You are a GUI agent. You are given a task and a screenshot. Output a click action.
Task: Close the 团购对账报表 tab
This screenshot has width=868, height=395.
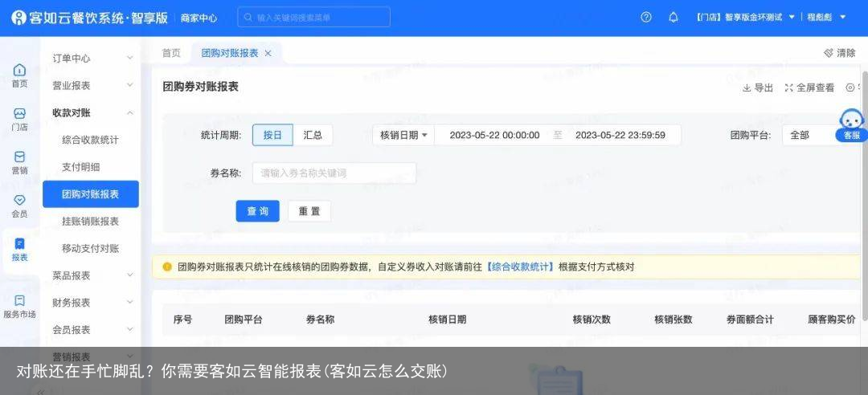click(x=268, y=53)
